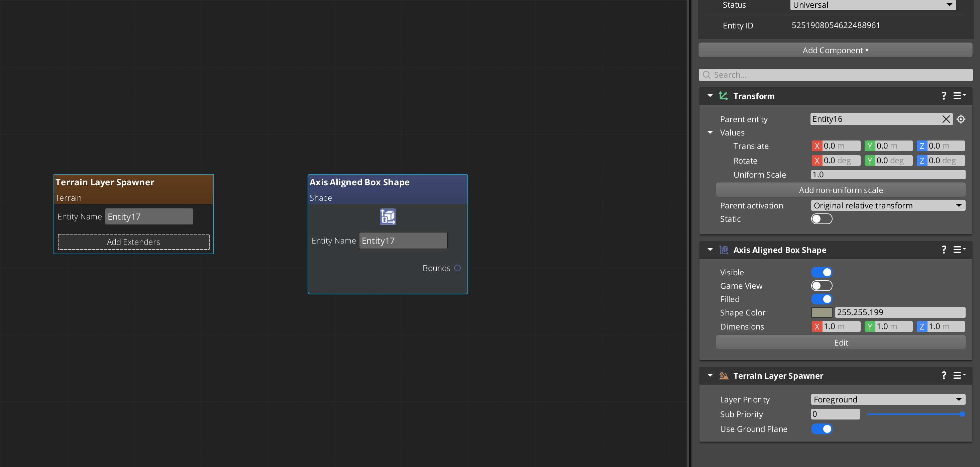Image resolution: width=980 pixels, height=467 pixels.
Task: Disable the Use Ground Plane toggle
Action: pos(822,429)
